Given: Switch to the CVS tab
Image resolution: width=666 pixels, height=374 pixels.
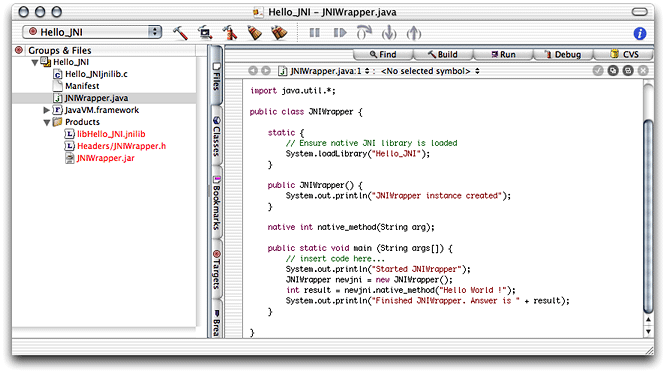Looking at the screenshot, I should tap(624, 54).
